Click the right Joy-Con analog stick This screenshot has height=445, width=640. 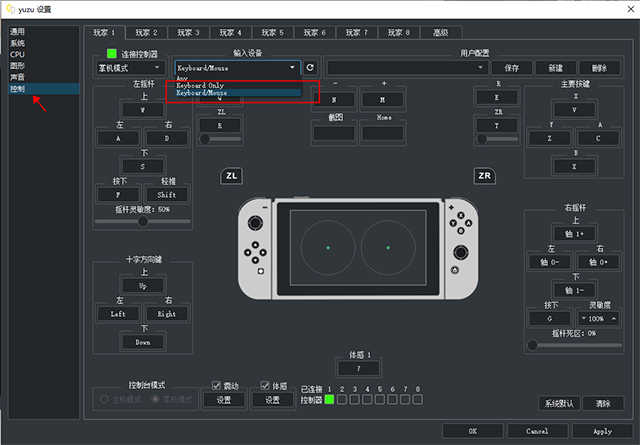pyautogui.click(x=461, y=253)
